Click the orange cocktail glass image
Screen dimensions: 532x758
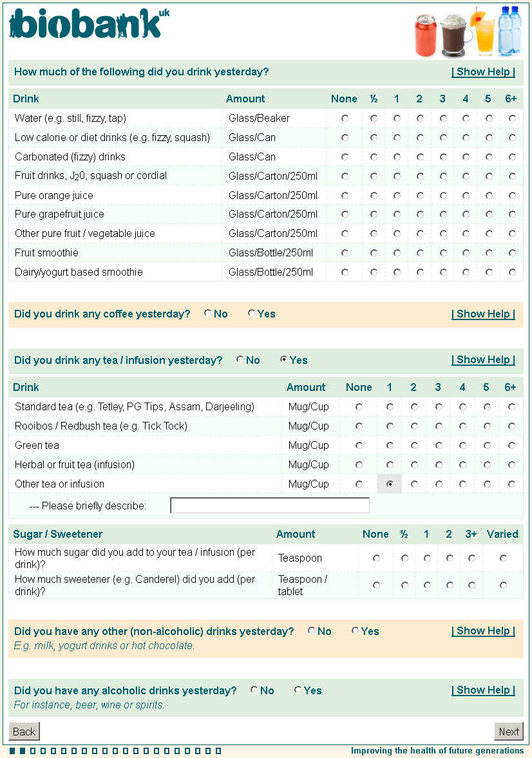(x=484, y=32)
